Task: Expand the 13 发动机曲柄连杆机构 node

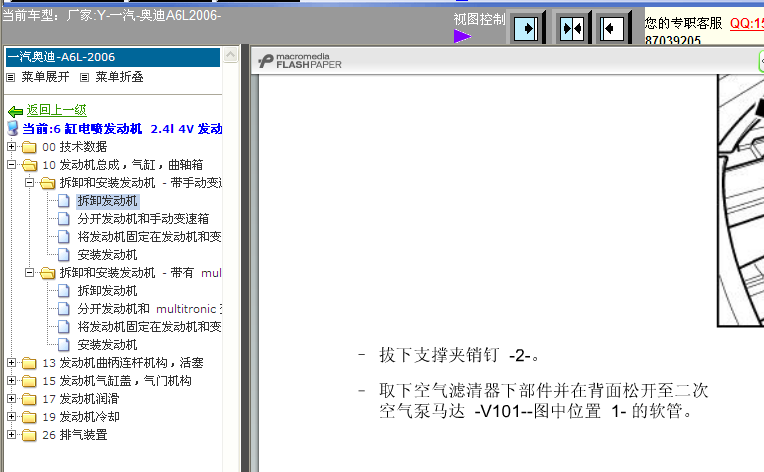Action: pos(11,363)
